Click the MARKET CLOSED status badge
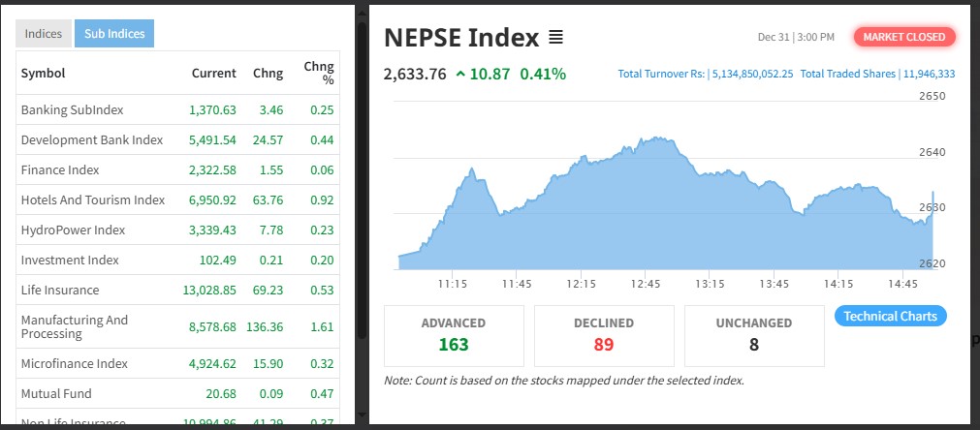Viewport: 980px width, 430px height. (x=904, y=37)
